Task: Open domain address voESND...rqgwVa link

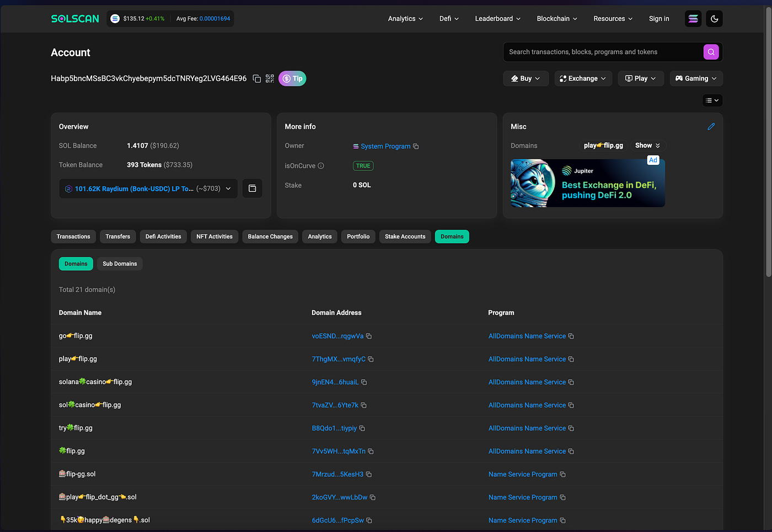Action: click(x=337, y=336)
